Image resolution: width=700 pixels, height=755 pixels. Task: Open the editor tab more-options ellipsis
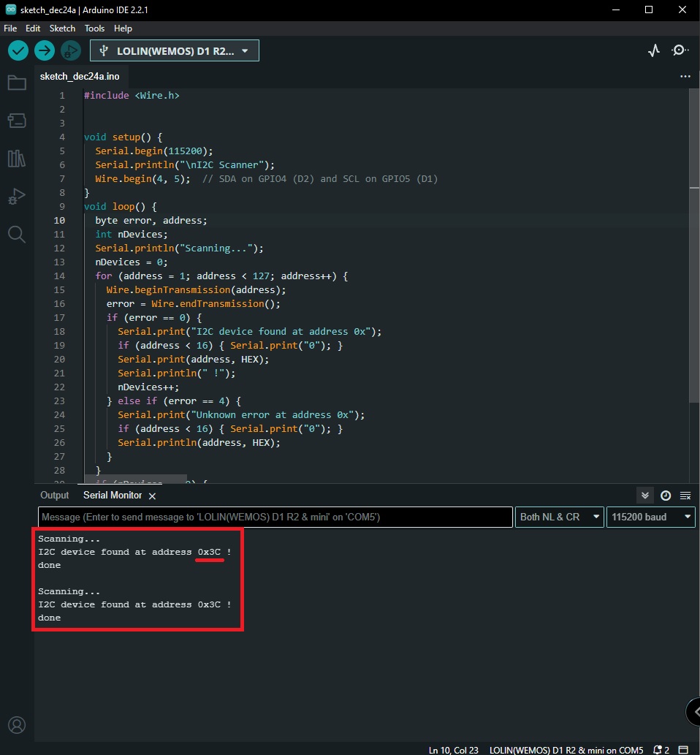pyautogui.click(x=685, y=76)
